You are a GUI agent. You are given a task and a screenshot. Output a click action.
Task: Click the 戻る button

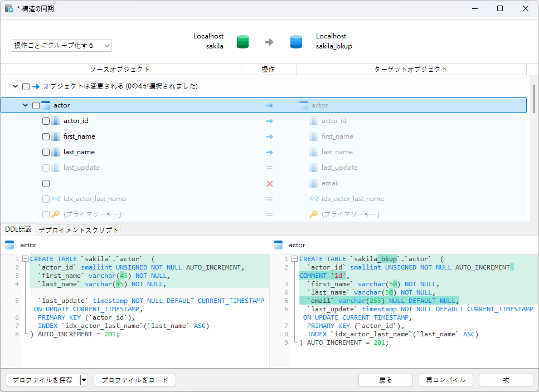coord(385,380)
